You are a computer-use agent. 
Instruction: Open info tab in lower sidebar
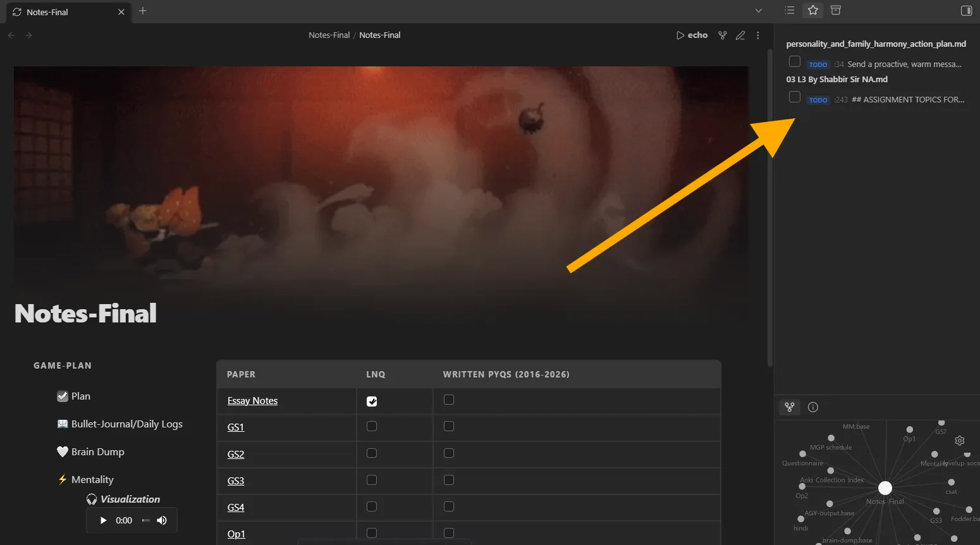(813, 407)
